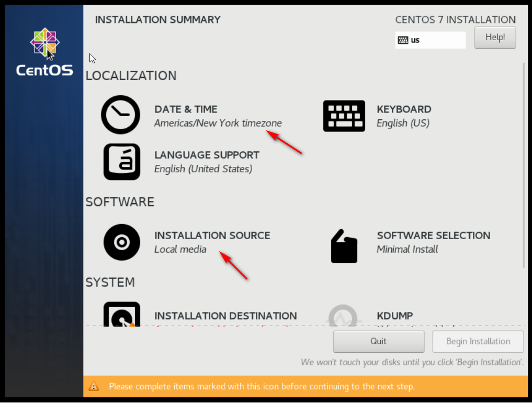
Task: Click the CentOS logo in sidebar
Action: 45,52
